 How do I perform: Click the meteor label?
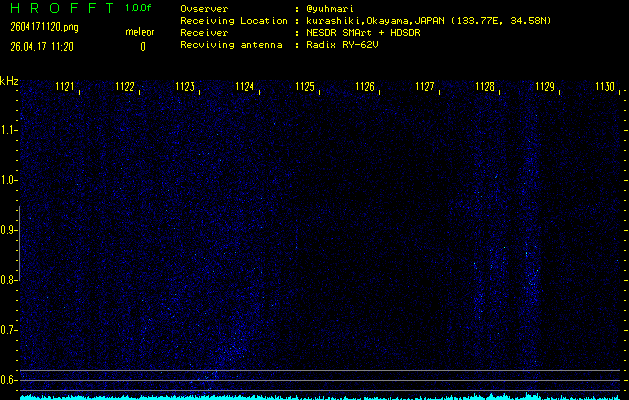point(140,32)
